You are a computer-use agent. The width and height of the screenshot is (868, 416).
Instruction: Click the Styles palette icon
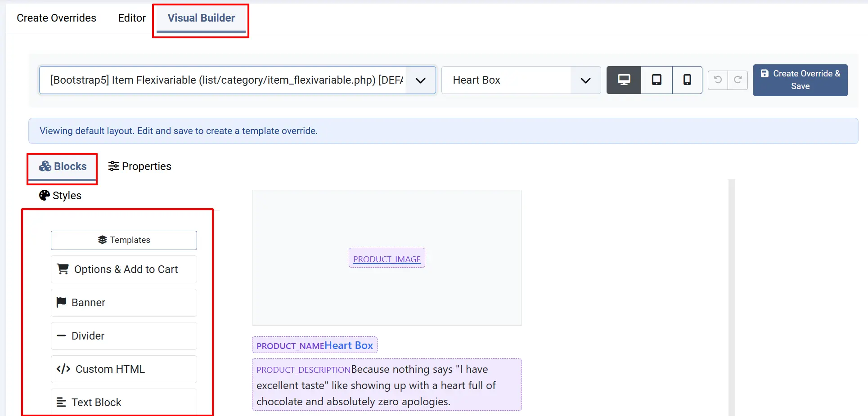click(x=44, y=195)
